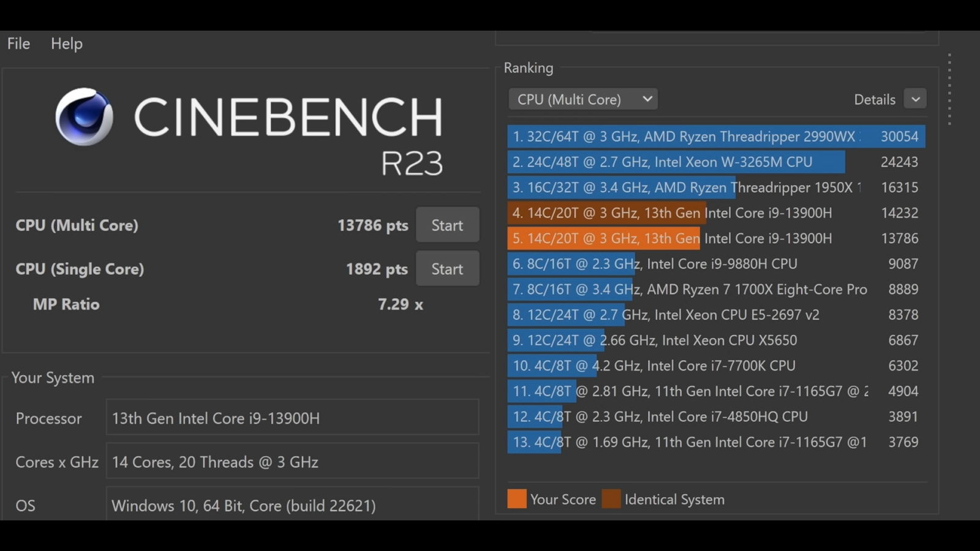Select the Core i7-7700K ranking row
The image size is (980, 551).
[x=715, y=365]
